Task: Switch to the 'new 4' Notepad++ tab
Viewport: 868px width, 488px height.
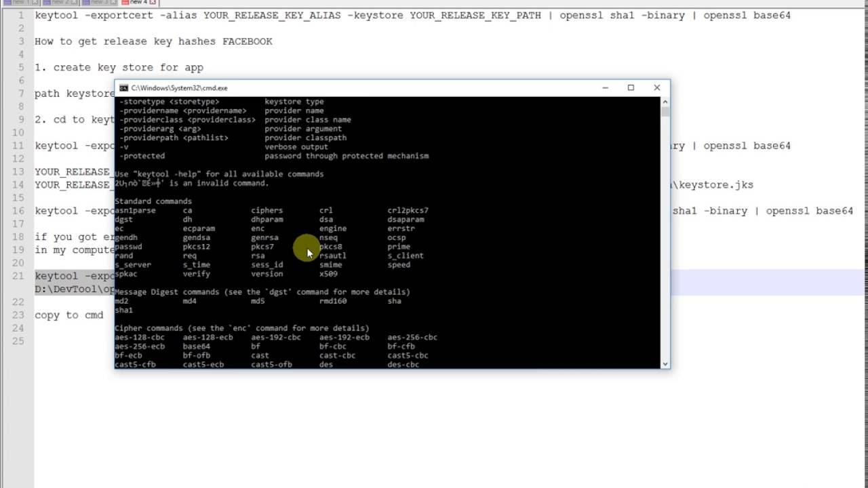Action: pyautogui.click(x=139, y=3)
